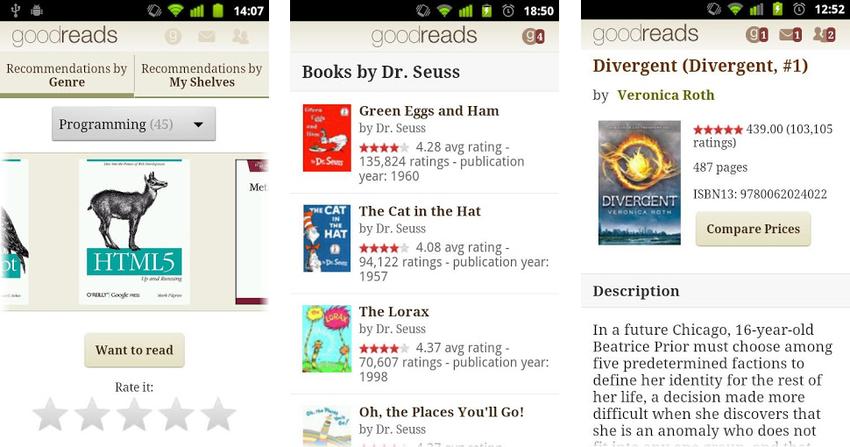Expand the Programming (45) genre dropdown

click(133, 124)
